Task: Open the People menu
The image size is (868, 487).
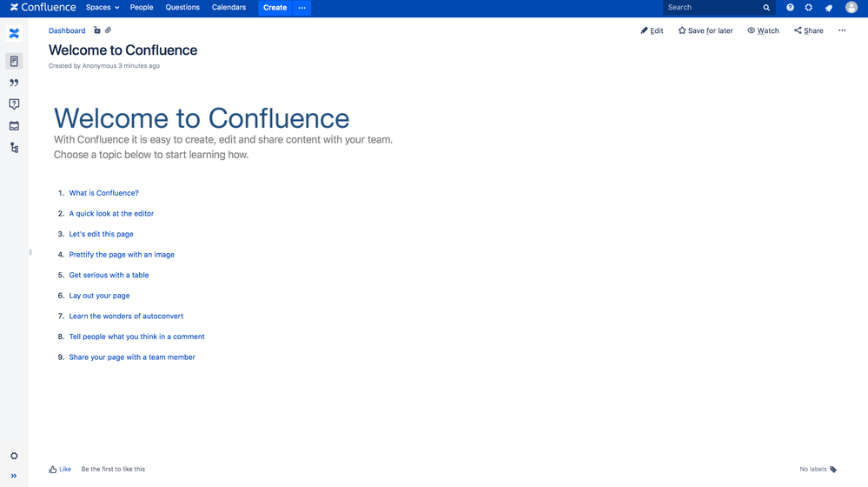Action: click(142, 7)
